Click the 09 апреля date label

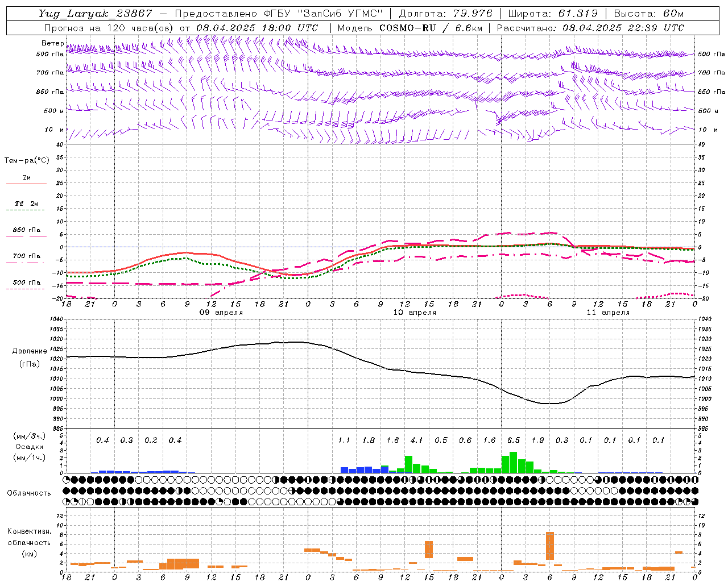(x=221, y=313)
